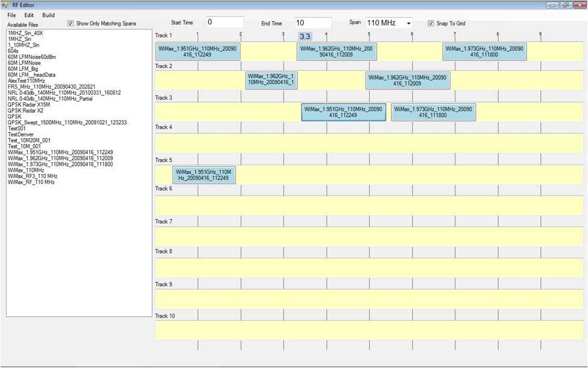Select the 1MHZ_Sin file
Viewport: 588px width, 368px height.
[19, 39]
